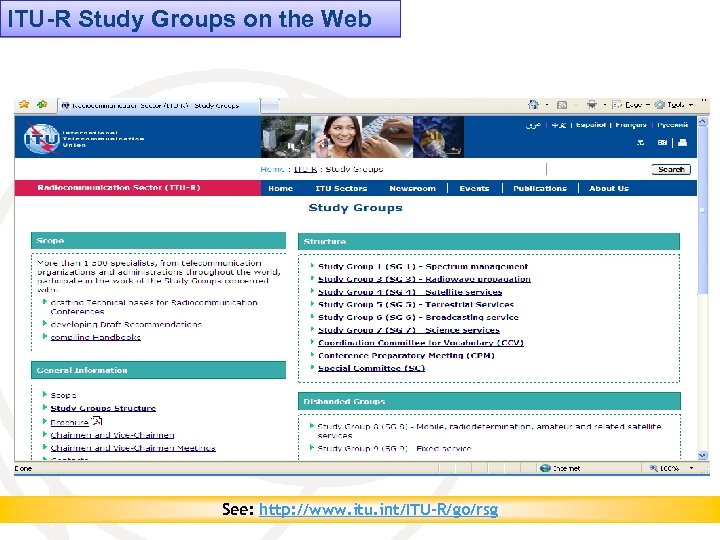720x540 pixels.
Task: Click Internet zone globe icon in status bar
Action: pos(545,468)
